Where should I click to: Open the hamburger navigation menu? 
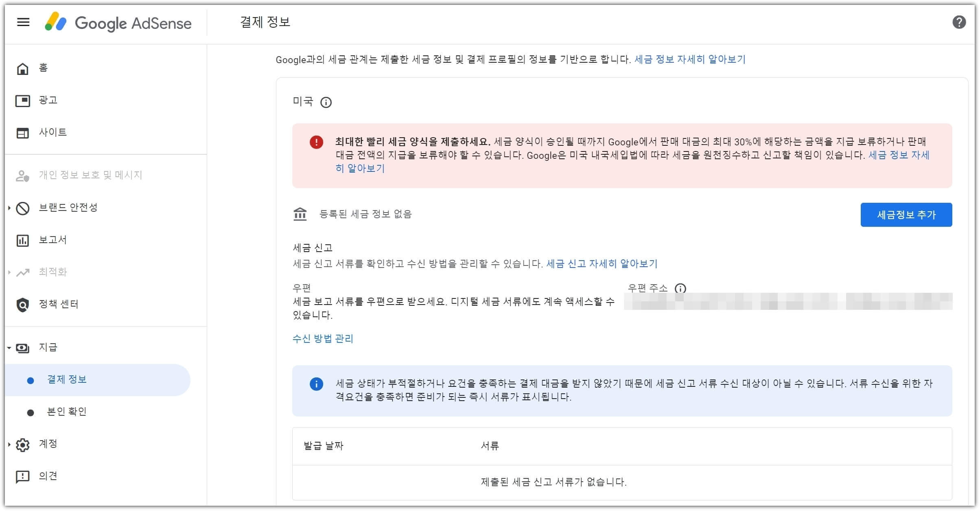click(x=23, y=22)
